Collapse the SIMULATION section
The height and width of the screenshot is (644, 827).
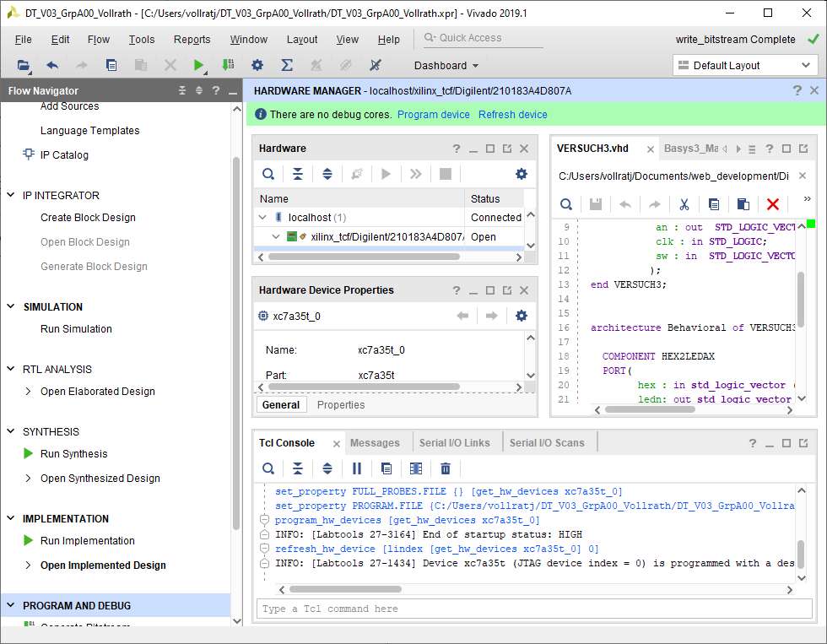click(11, 307)
